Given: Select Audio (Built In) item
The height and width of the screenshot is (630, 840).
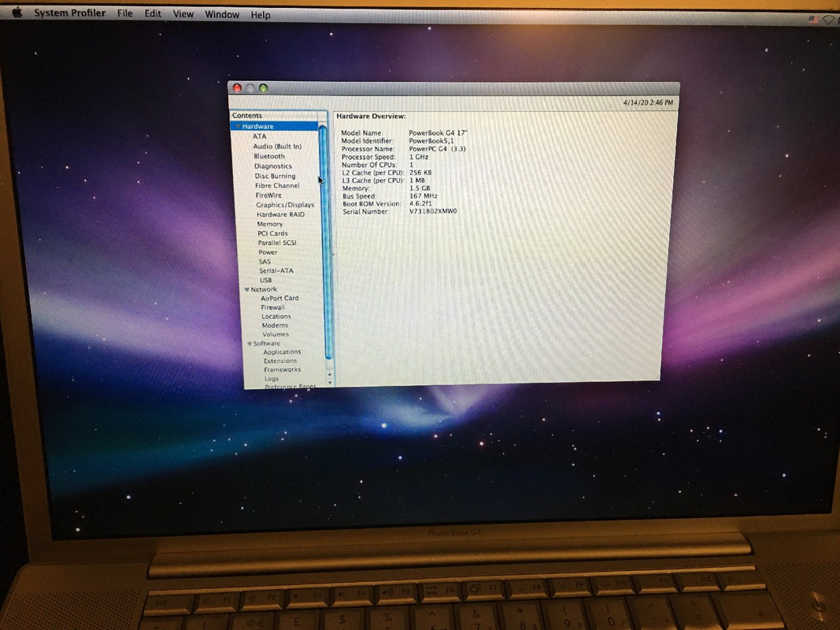Looking at the screenshot, I should [x=277, y=146].
